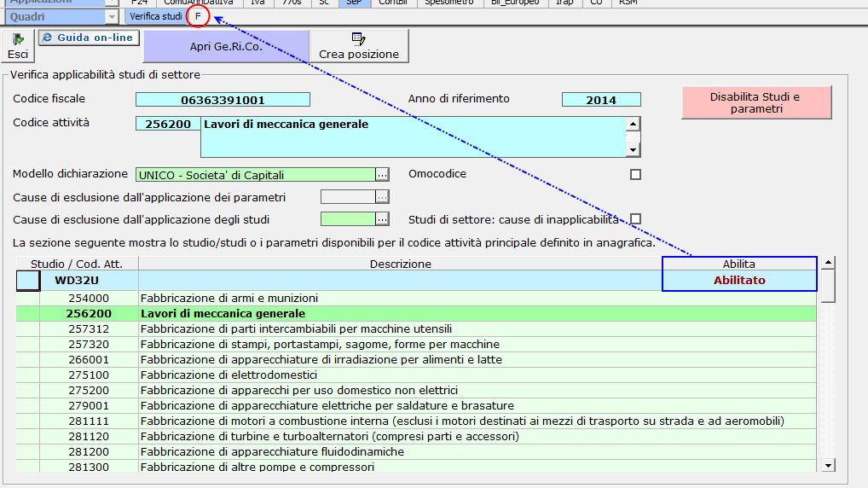Select row 281300 altre pompe e compressori
Viewport: 868px width, 488px height.
click(416, 467)
